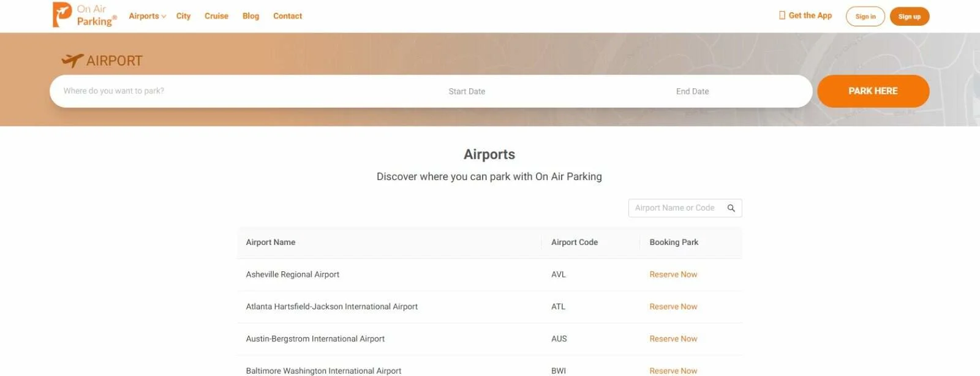980x376 pixels.
Task: Click the Sign up button
Action: (909, 17)
